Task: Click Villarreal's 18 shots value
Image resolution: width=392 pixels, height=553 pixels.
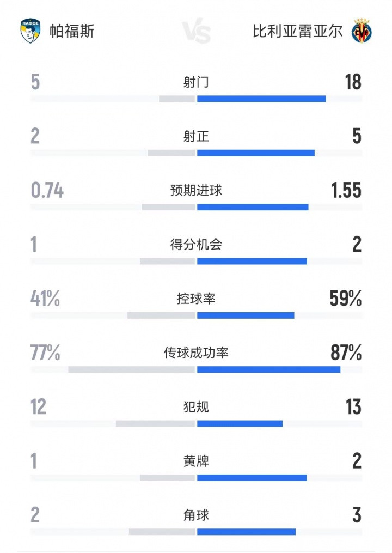Action: [353, 82]
